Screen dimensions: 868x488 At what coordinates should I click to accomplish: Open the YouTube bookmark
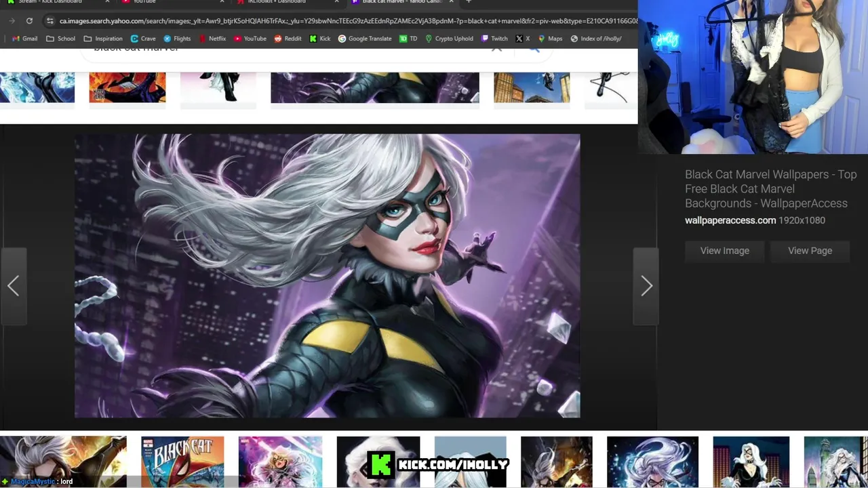[x=250, y=39]
